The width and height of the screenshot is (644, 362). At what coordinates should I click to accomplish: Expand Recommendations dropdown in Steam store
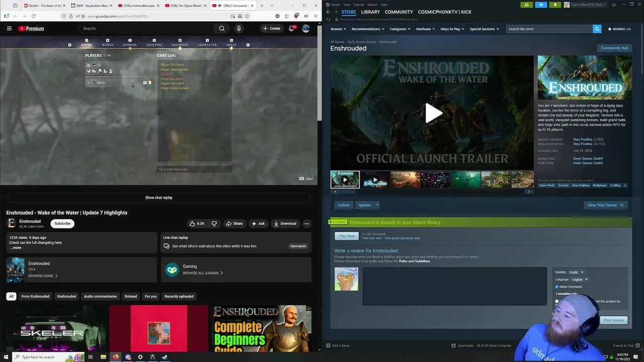point(368,29)
